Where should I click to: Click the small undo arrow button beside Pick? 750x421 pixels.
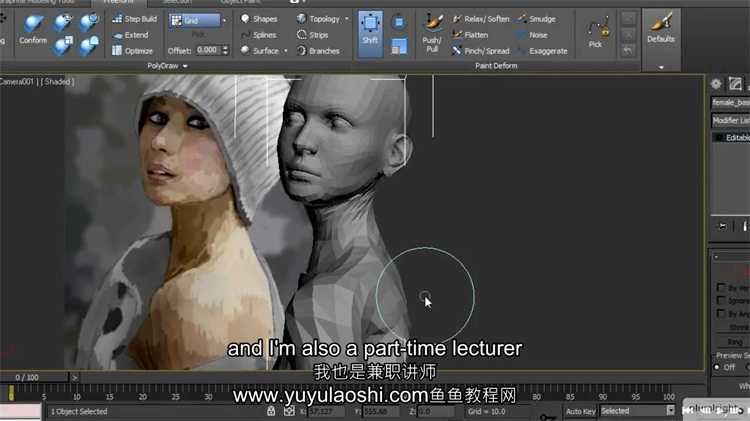pyautogui.click(x=629, y=50)
